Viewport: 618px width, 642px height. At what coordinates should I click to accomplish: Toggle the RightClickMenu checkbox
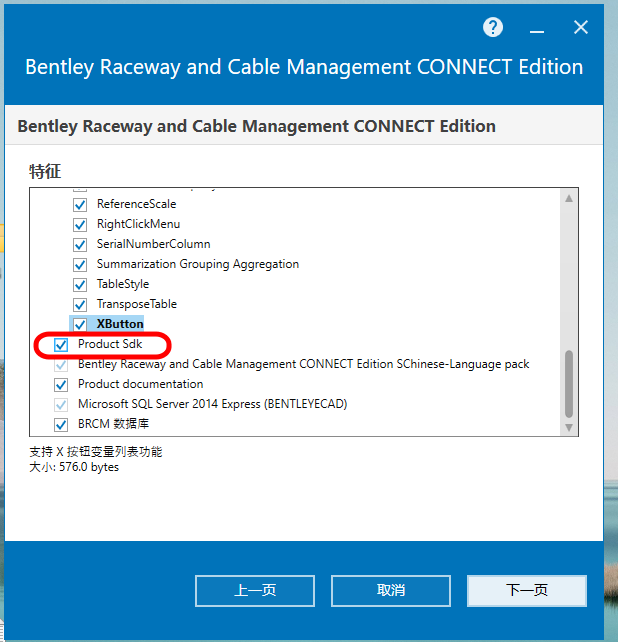[x=80, y=224]
